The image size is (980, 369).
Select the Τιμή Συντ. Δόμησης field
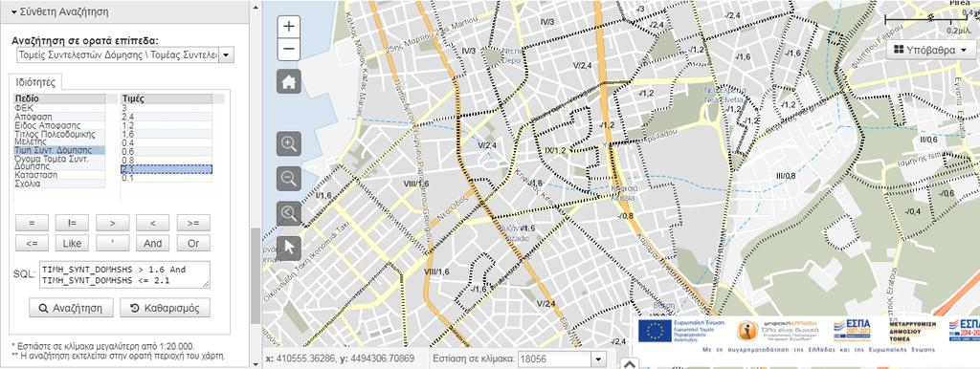click(59, 150)
